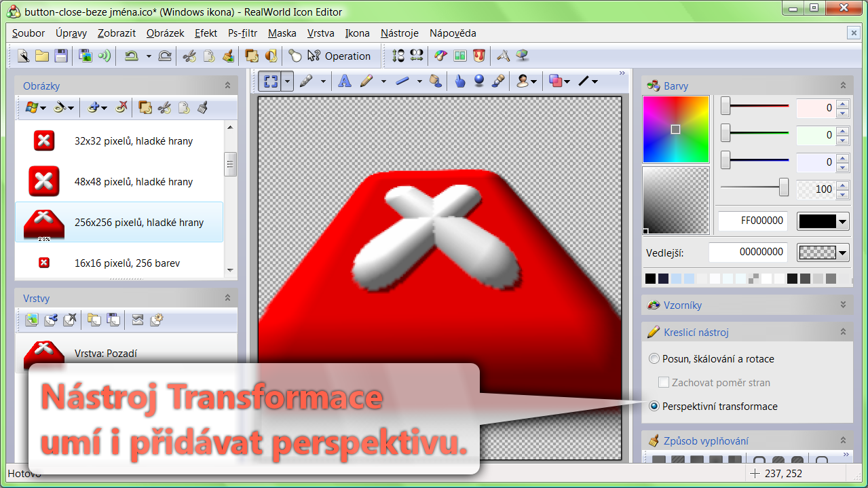
Task: Open the primary color dropdown next to FF000000
Action: (843, 221)
